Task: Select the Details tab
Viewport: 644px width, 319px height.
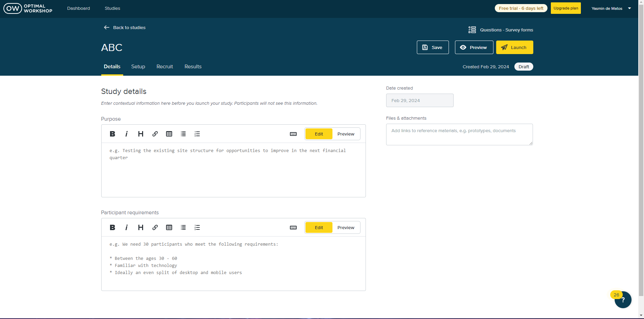Action: 112,67
